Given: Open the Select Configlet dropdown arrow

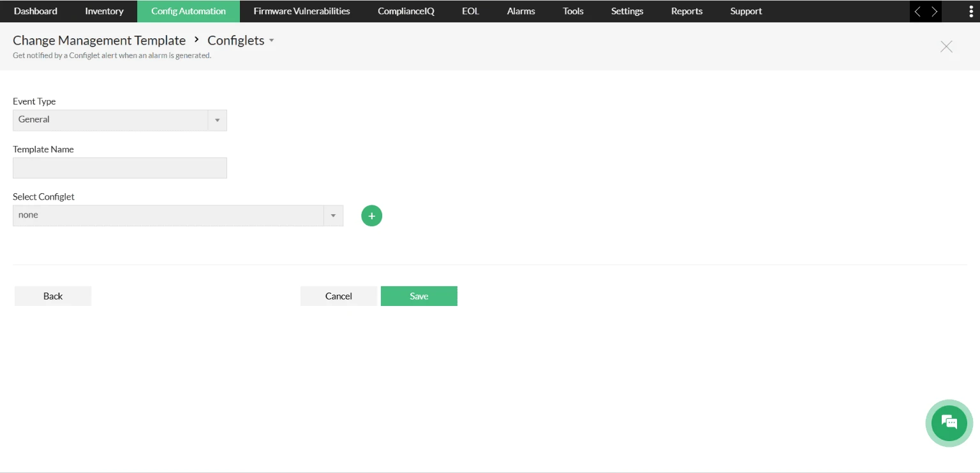Looking at the screenshot, I should pyautogui.click(x=333, y=216).
